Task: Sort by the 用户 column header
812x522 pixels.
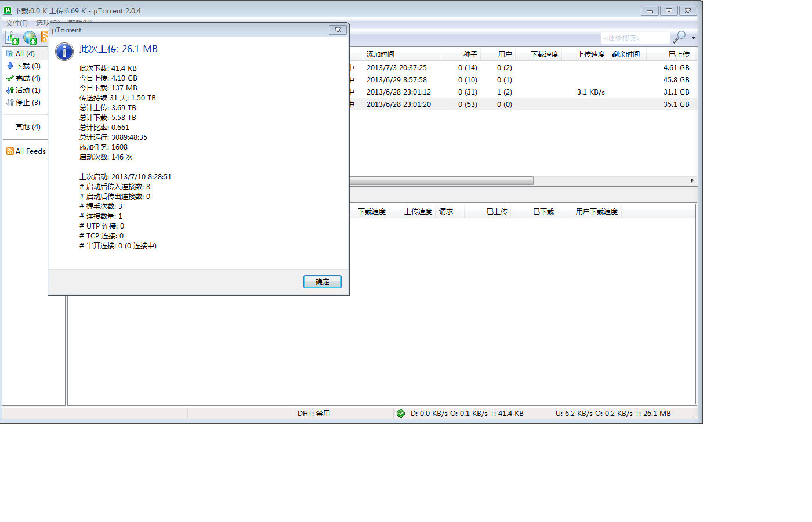Action: (x=499, y=55)
